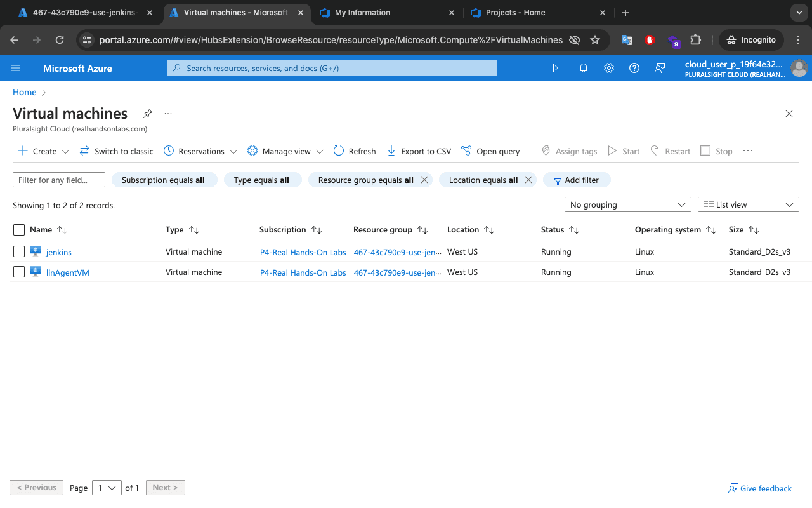Bookmark this page with the star icon
The height and width of the screenshot is (508, 812).
pos(595,40)
